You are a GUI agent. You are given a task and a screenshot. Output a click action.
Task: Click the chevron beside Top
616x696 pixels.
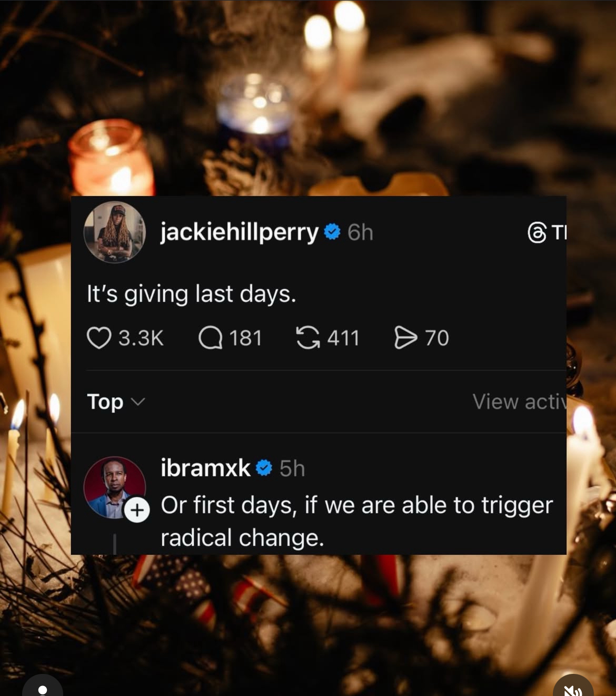pyautogui.click(x=137, y=403)
